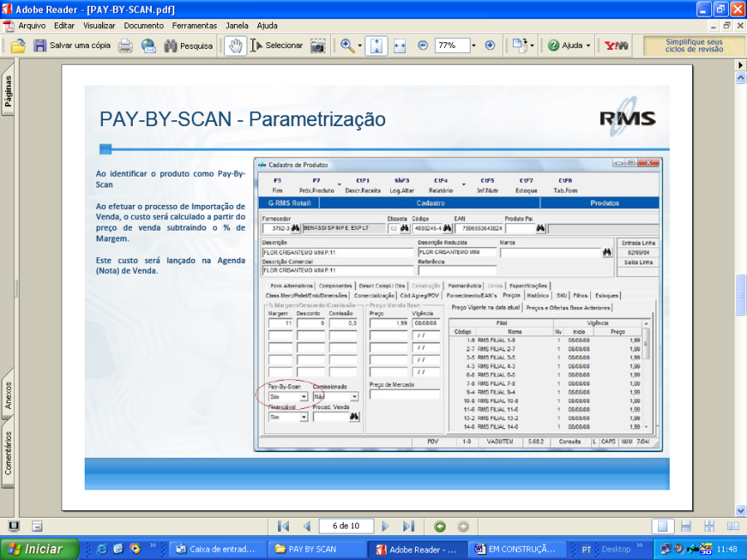This screenshot has height=560, width=747.
Task: Click the Email document globe icon
Action: (149, 46)
